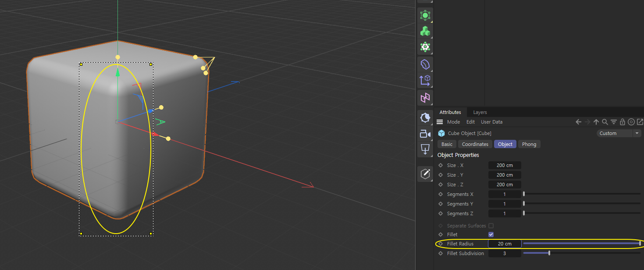
Task: Open the Coordinates tab
Action: click(475, 144)
